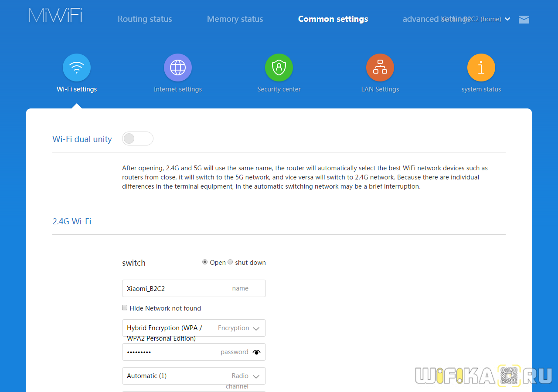Switch to Memory status tab

235,19
